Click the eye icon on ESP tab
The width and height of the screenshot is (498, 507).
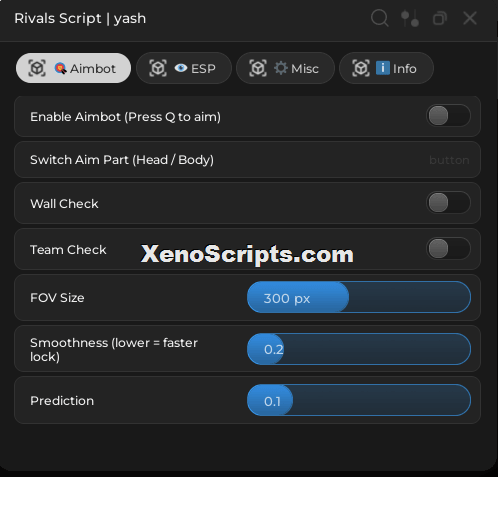click(181, 68)
